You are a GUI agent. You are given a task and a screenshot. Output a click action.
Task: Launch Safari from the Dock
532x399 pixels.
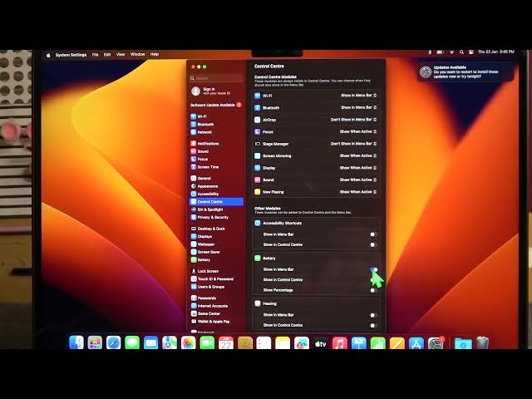114,342
